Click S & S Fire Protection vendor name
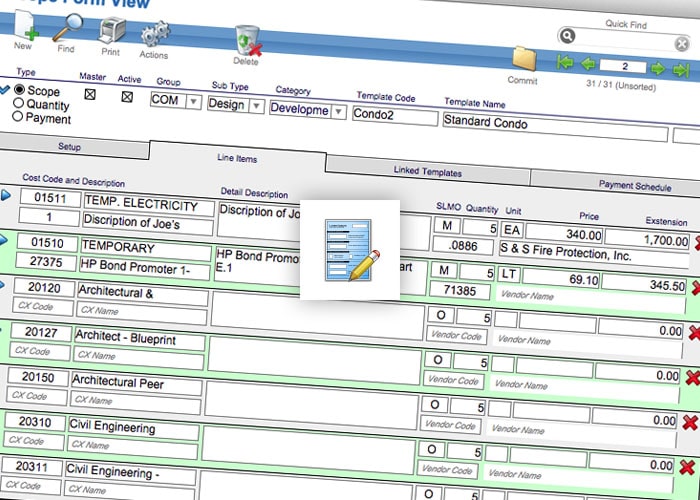 coord(594,256)
